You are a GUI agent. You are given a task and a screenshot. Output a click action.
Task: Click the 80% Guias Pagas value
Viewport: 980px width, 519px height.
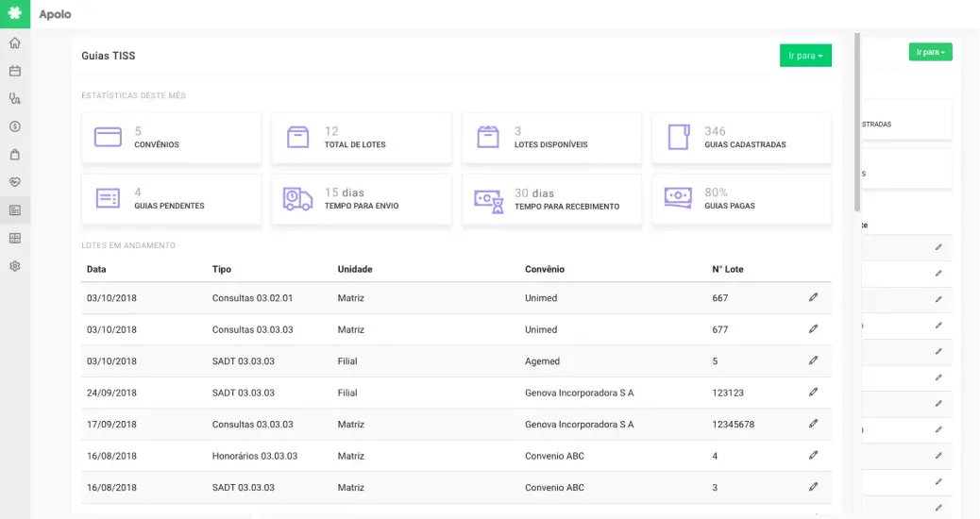pos(716,193)
